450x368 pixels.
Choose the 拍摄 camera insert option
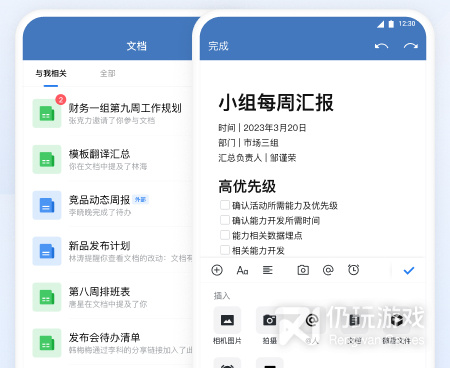pyautogui.click(x=270, y=320)
